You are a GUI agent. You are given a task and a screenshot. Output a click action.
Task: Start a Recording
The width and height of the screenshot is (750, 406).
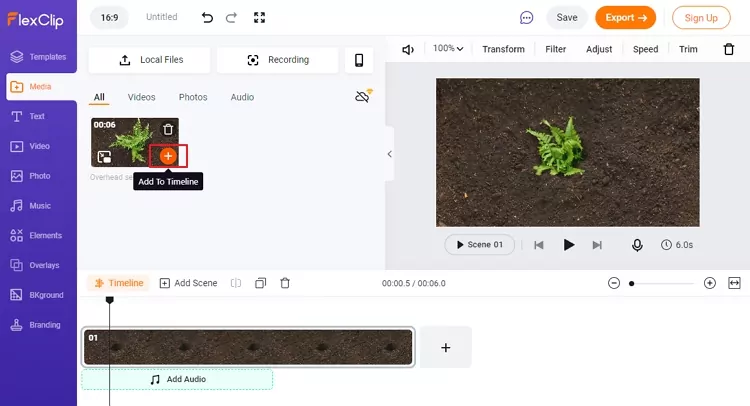(278, 60)
